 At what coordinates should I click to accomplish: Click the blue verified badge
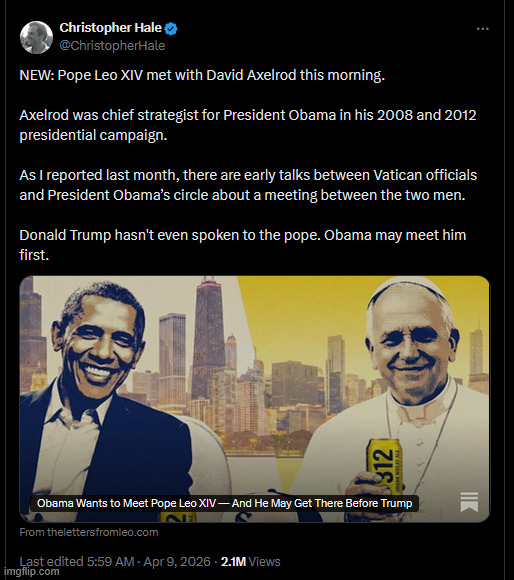(171, 28)
